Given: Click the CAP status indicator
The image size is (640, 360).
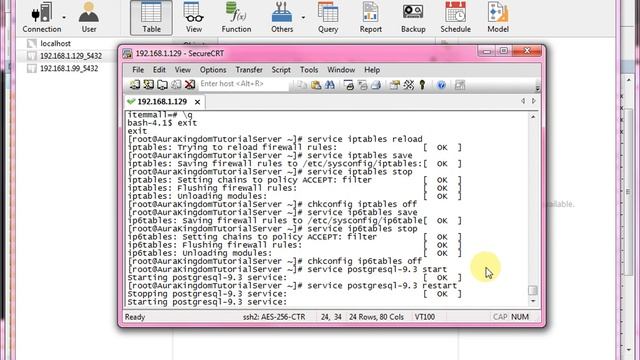Looking at the screenshot, I should coord(500,317).
